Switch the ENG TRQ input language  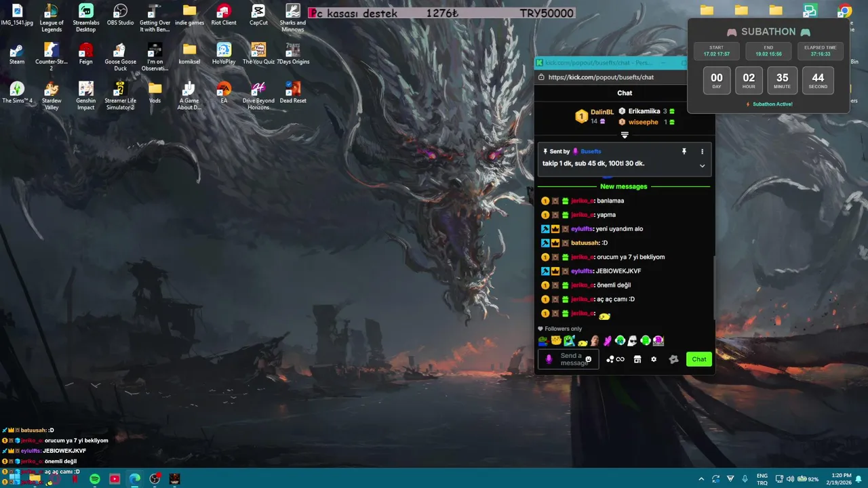point(762,479)
